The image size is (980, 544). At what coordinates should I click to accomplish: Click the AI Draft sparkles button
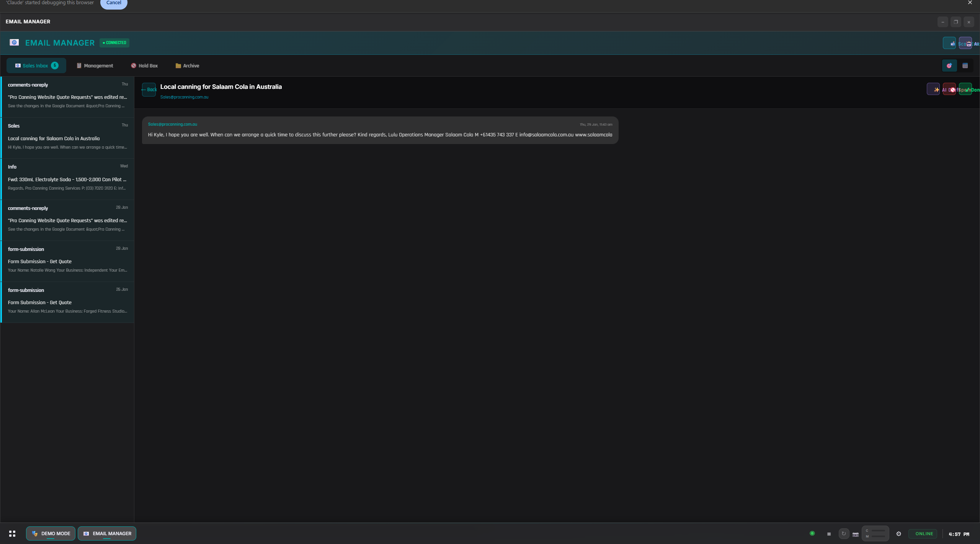933,90
